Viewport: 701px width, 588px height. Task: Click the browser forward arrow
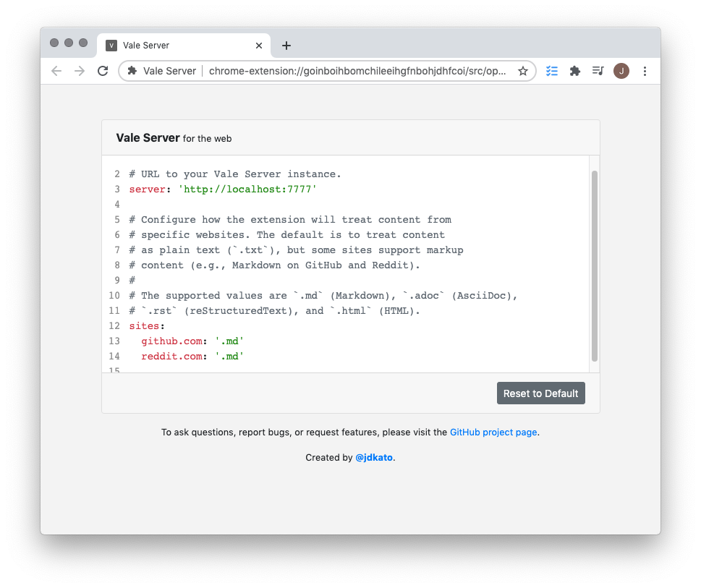coord(80,71)
